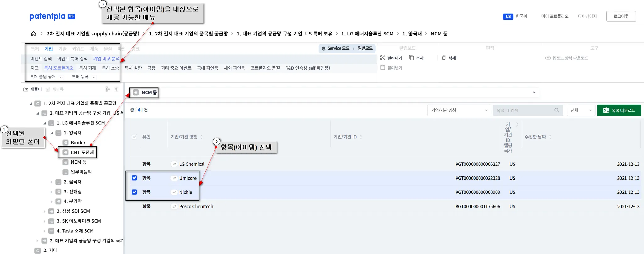Screen dimensions: 644x254
Task: Click the collapse-all icon above the folder tree
Action: (x=116, y=89)
